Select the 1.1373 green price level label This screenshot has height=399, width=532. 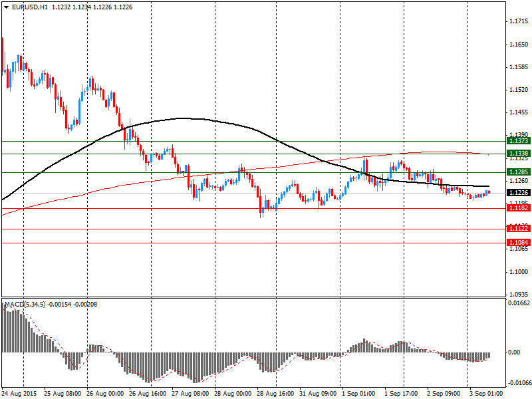pos(519,141)
